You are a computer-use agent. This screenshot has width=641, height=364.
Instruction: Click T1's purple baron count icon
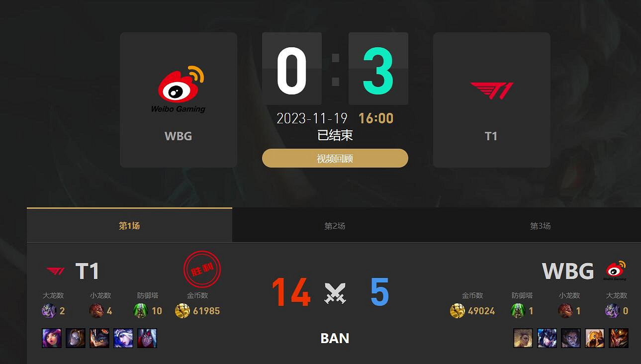[x=49, y=311]
